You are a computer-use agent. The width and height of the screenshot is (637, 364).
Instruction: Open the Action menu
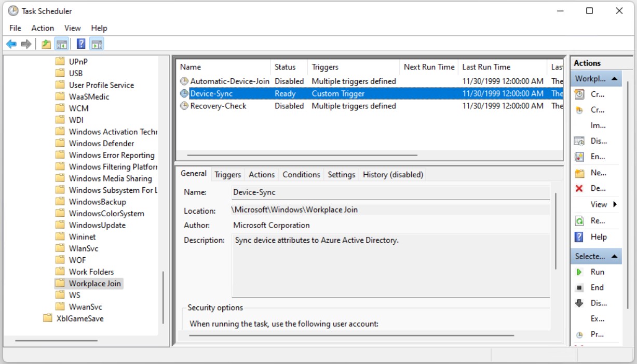pyautogui.click(x=43, y=28)
